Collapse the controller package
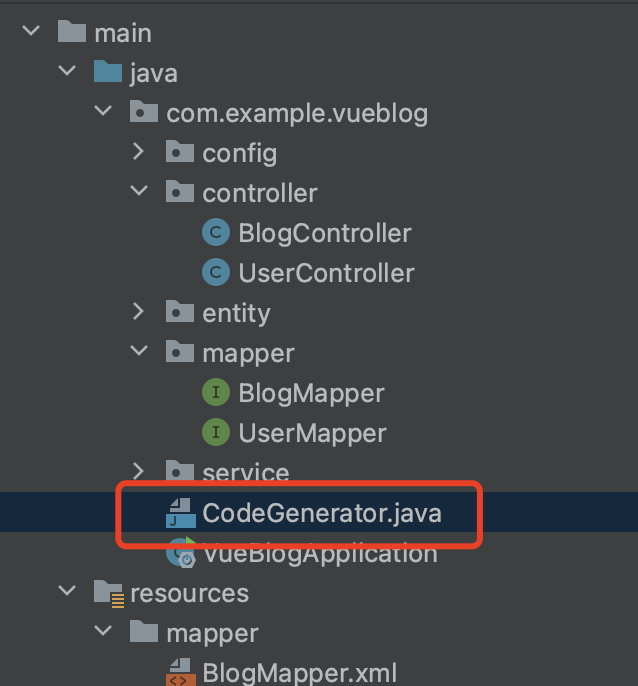Image resolution: width=638 pixels, height=686 pixels. (x=139, y=192)
